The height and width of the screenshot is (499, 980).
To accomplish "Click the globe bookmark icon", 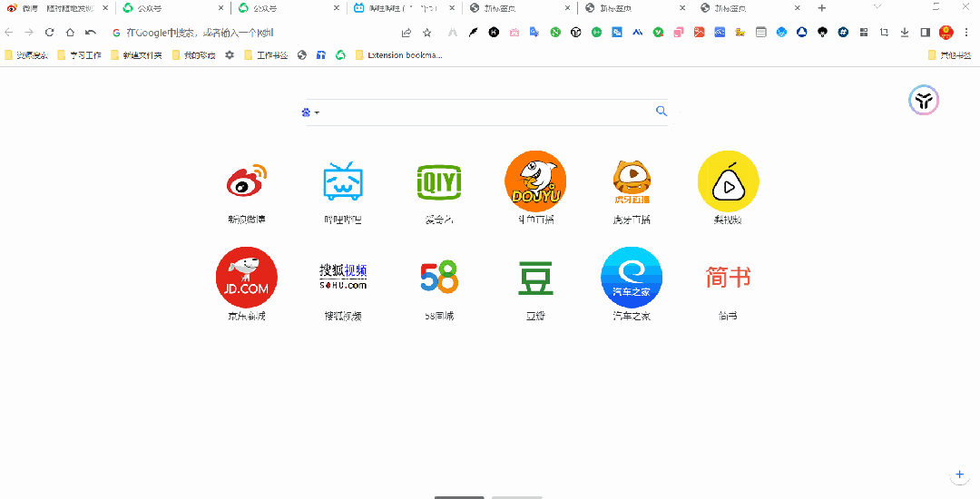I will [x=302, y=55].
